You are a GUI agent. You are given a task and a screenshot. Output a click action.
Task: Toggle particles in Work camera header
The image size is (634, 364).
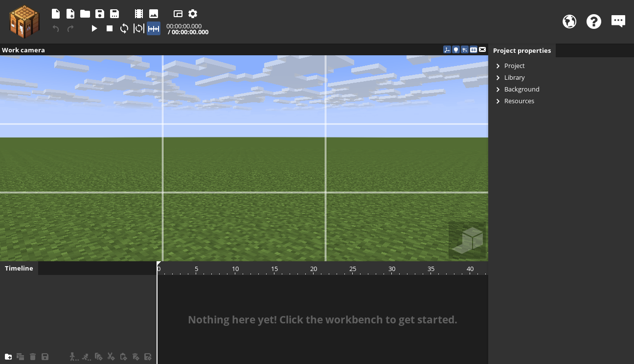coord(465,49)
